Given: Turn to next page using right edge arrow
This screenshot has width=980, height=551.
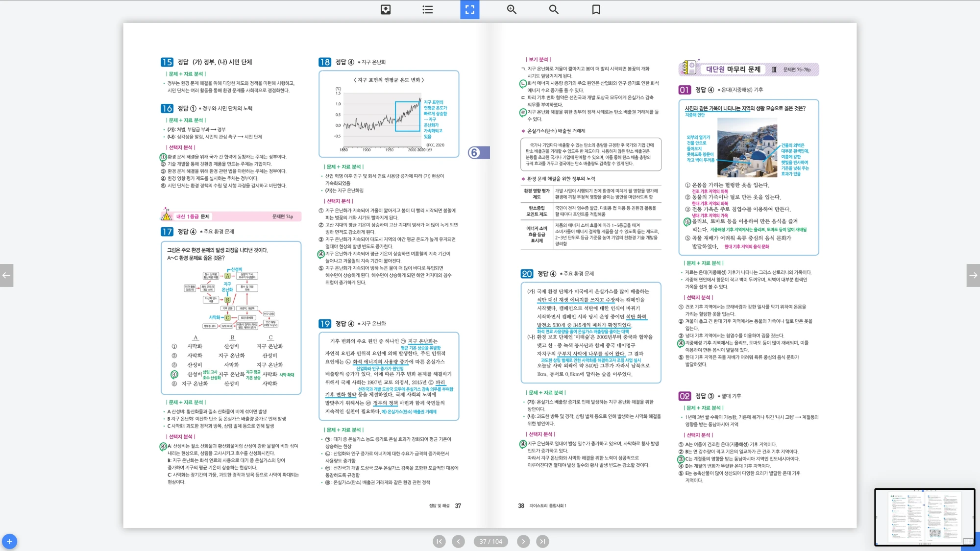Looking at the screenshot, I should coord(973,275).
